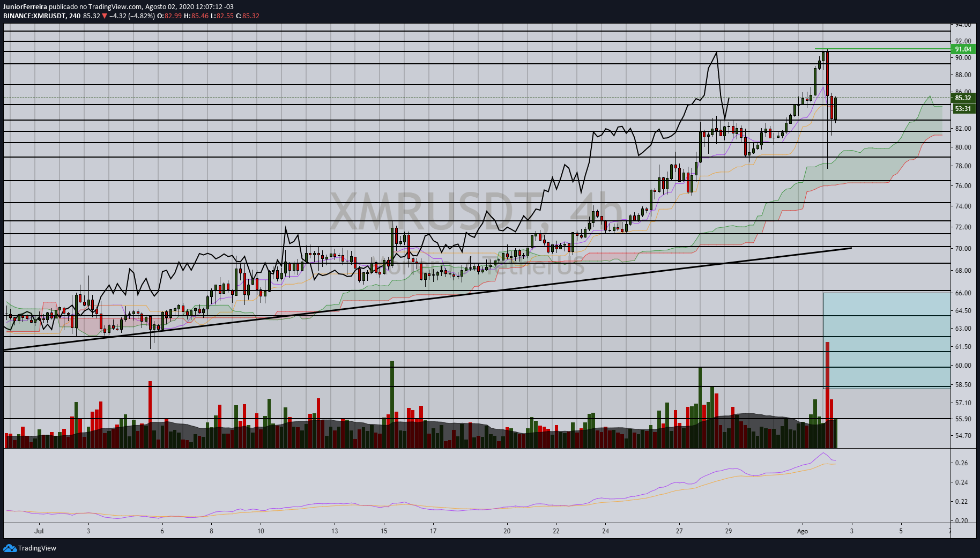Viewport: 980px width, 558px height.
Task: Click the tall red volume bar near Ago
Action: [x=827, y=395]
